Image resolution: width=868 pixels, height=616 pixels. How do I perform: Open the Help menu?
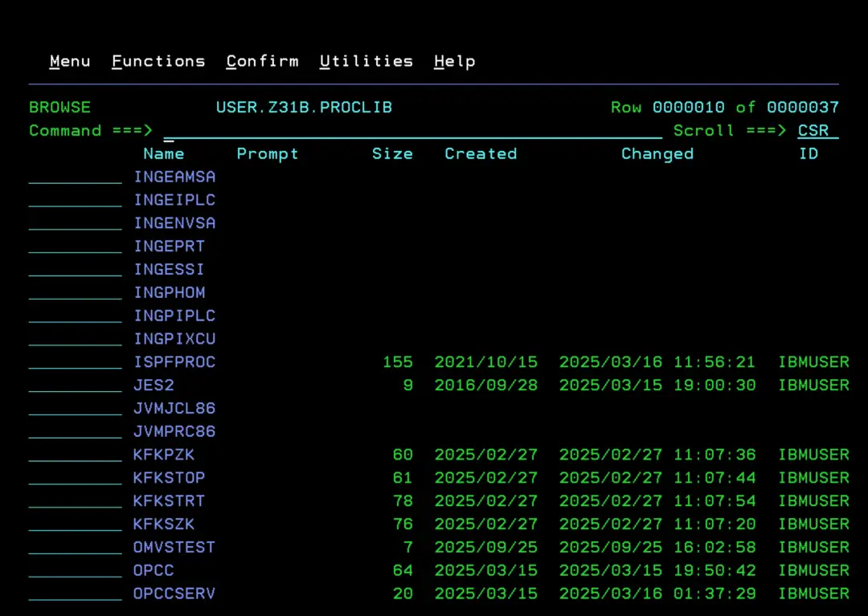454,61
